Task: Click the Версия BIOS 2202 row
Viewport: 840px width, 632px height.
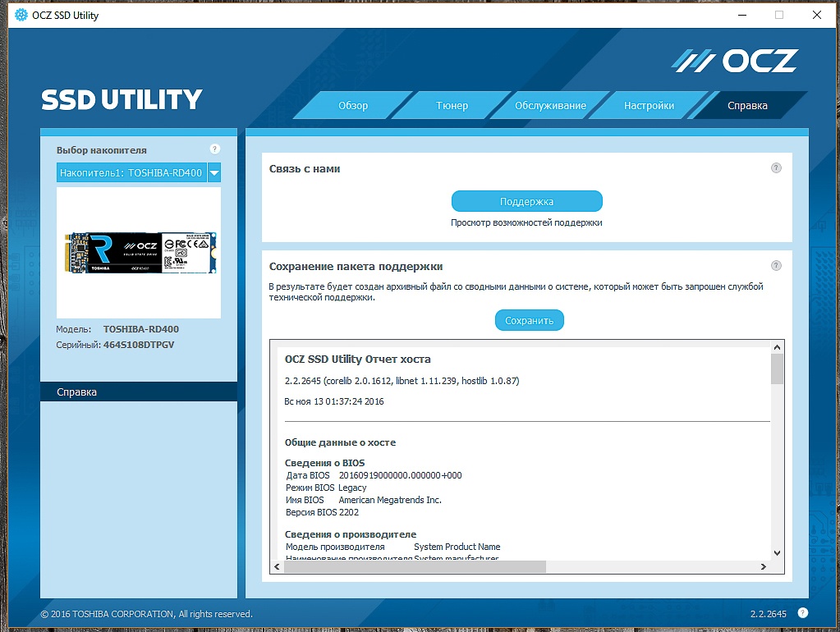Action: tap(322, 512)
